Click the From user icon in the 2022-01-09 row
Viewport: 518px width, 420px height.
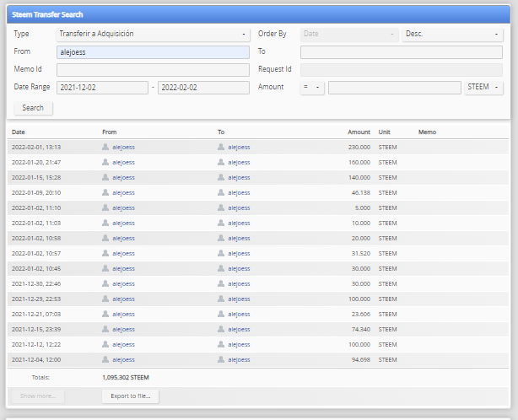(x=105, y=192)
